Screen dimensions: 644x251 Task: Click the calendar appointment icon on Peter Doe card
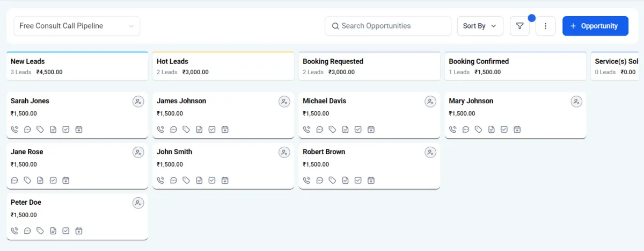[x=79, y=231]
